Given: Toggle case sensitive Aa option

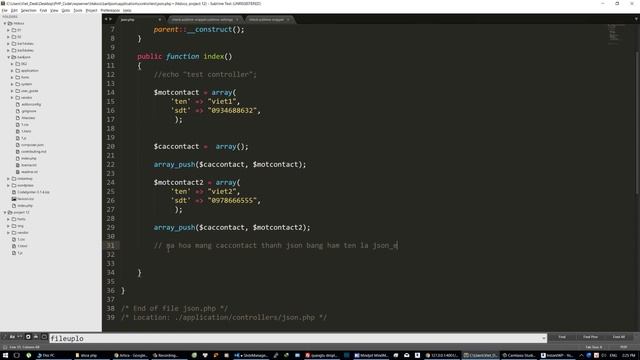Looking at the screenshot, I should [12, 337].
